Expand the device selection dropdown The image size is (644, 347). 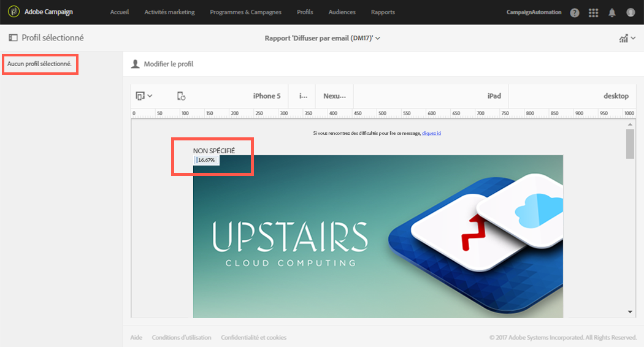144,96
